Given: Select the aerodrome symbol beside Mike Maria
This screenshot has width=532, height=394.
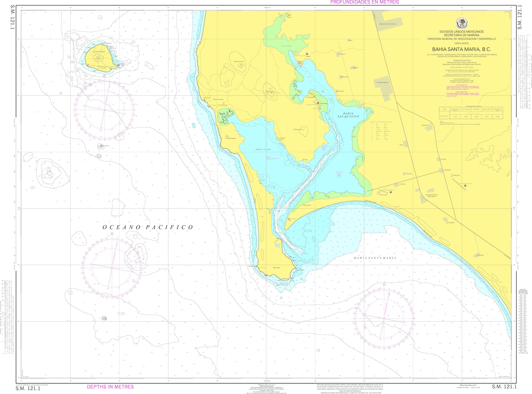Looking at the screenshot, I should (318, 103).
